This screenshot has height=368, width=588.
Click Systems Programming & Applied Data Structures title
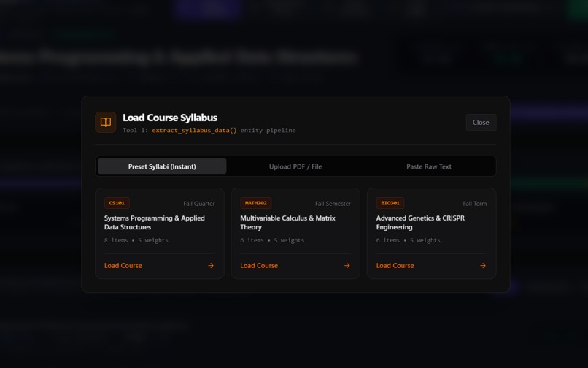coord(155,222)
